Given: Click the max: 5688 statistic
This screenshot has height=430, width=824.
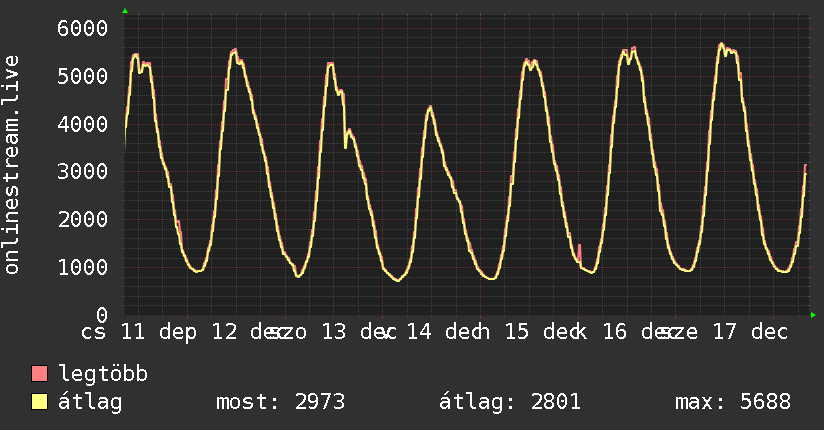Looking at the screenshot, I should coord(733,402).
